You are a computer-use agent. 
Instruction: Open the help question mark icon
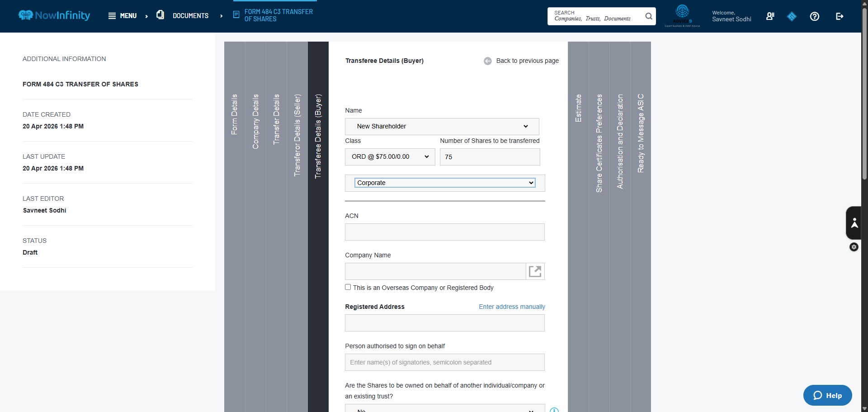(815, 16)
